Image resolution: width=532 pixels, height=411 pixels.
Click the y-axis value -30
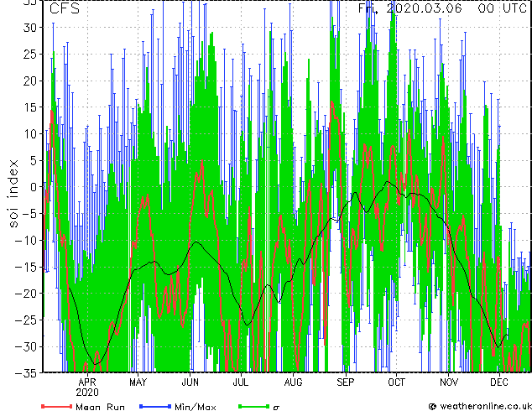27,346
